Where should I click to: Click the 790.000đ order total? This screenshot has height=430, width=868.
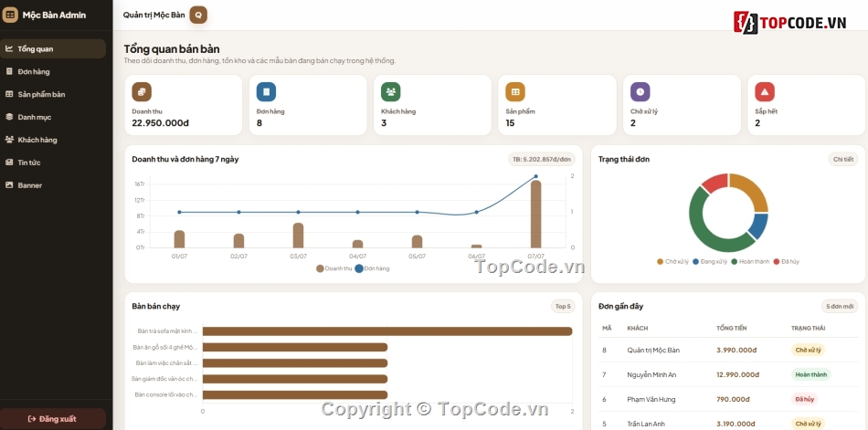coord(733,399)
